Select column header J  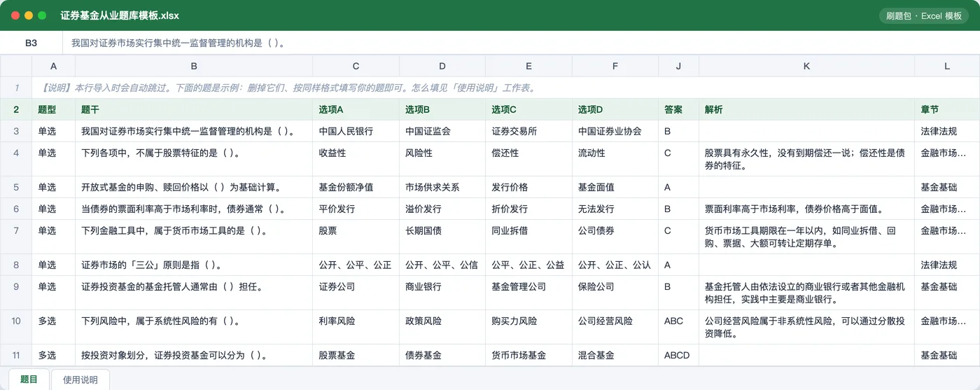point(678,66)
